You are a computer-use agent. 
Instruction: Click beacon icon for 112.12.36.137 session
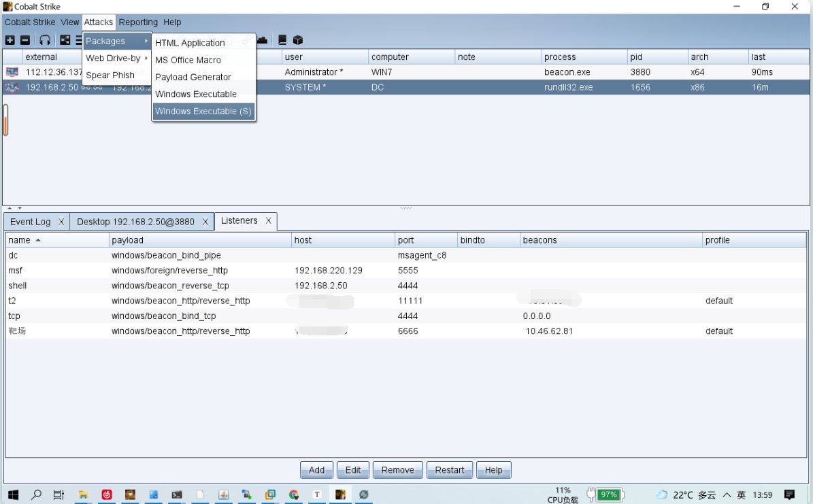click(x=12, y=72)
